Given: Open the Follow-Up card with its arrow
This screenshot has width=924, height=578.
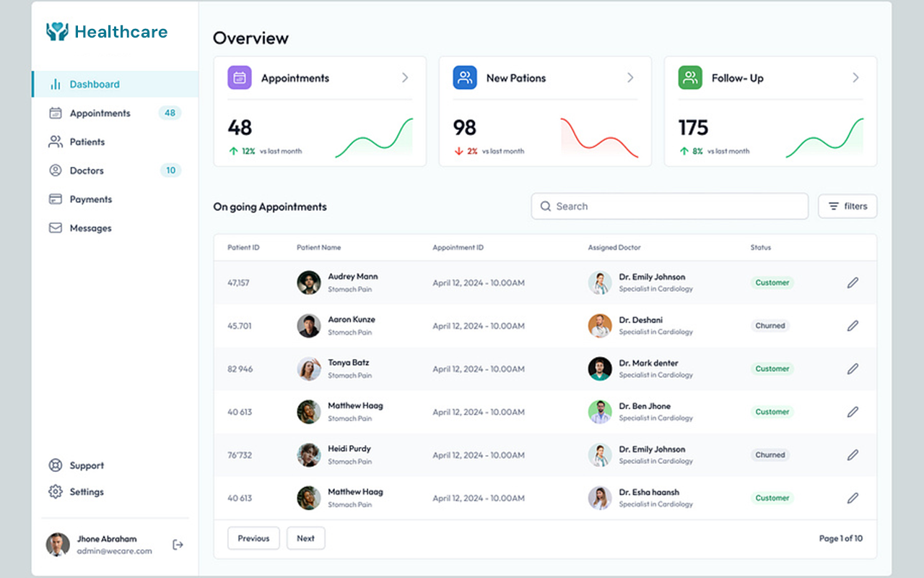Looking at the screenshot, I should click(x=855, y=77).
